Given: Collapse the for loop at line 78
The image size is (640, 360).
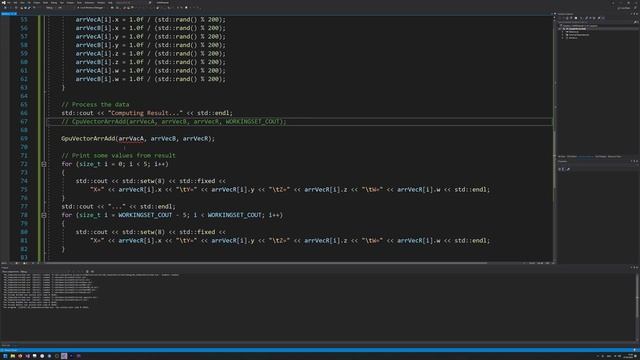Looking at the screenshot, I should click(x=44, y=215).
